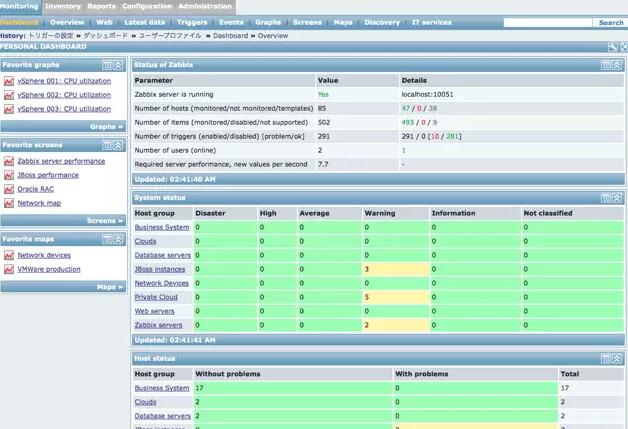Click the Network map screen icon
This screenshot has width=628, height=429.
coord(9,203)
